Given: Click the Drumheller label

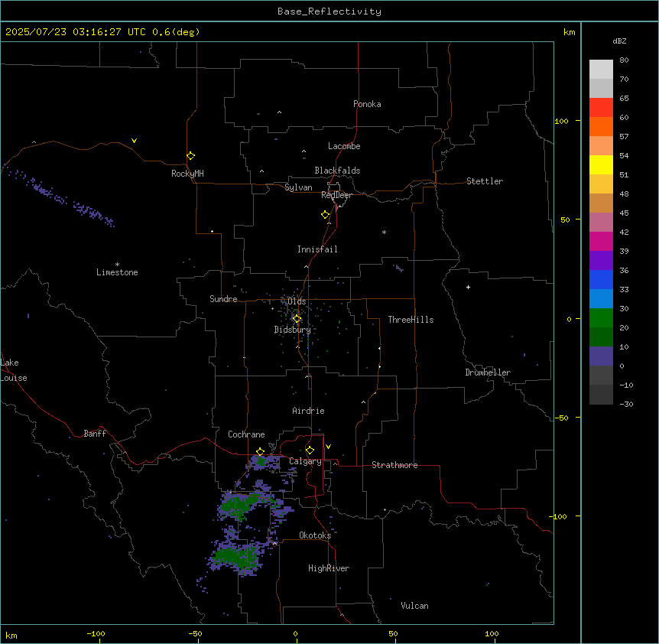Looking at the screenshot, I should pos(488,372).
